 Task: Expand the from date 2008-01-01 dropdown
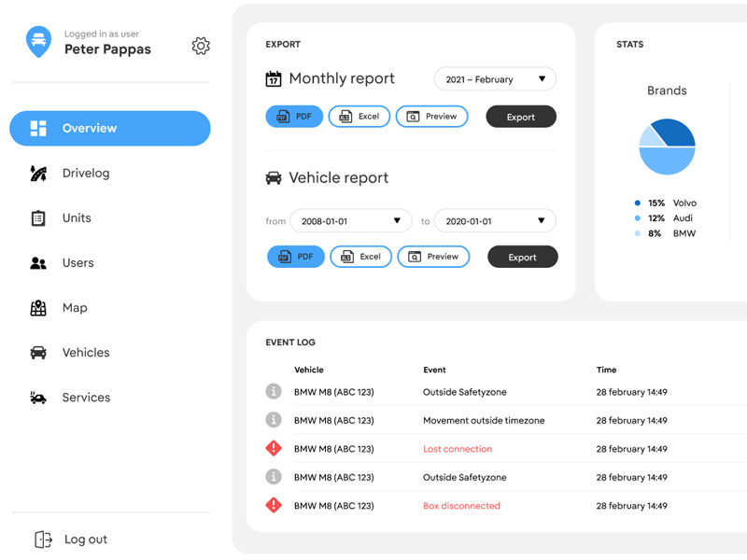(x=350, y=221)
